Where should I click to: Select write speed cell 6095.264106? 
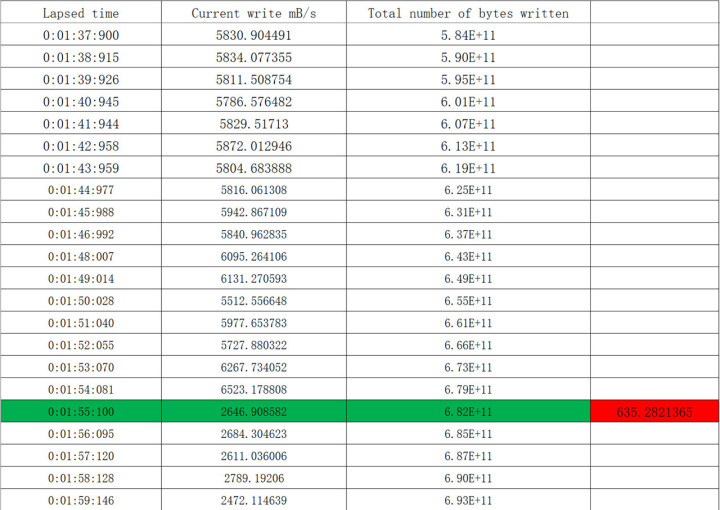tap(254, 256)
